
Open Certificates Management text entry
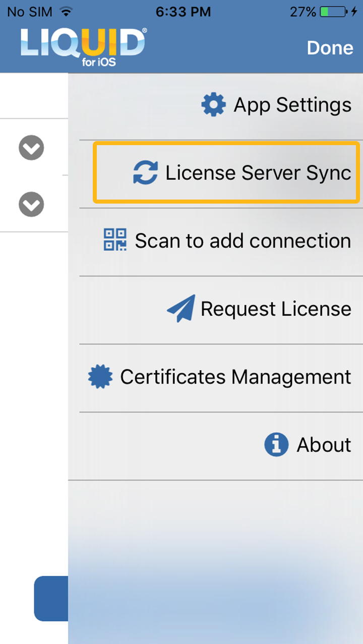[x=235, y=376]
